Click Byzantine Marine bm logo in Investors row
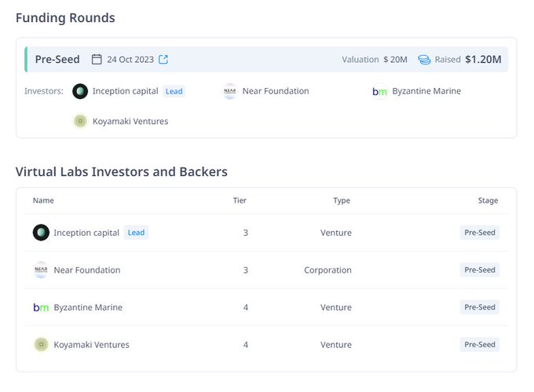 [380, 92]
